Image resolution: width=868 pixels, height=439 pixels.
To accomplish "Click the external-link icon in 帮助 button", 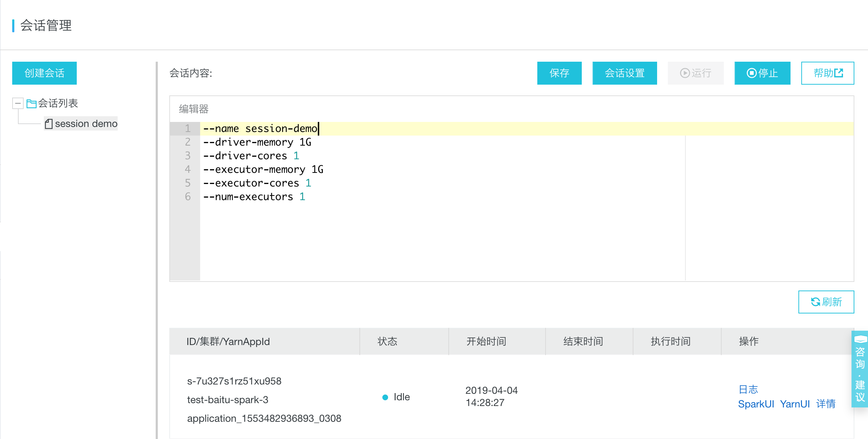I will pos(839,73).
